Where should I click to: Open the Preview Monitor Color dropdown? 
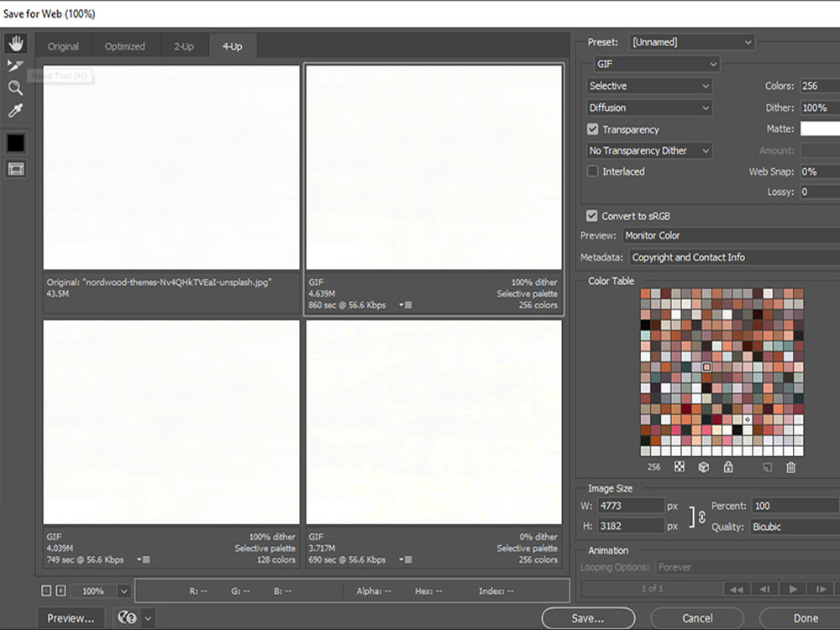coord(731,235)
